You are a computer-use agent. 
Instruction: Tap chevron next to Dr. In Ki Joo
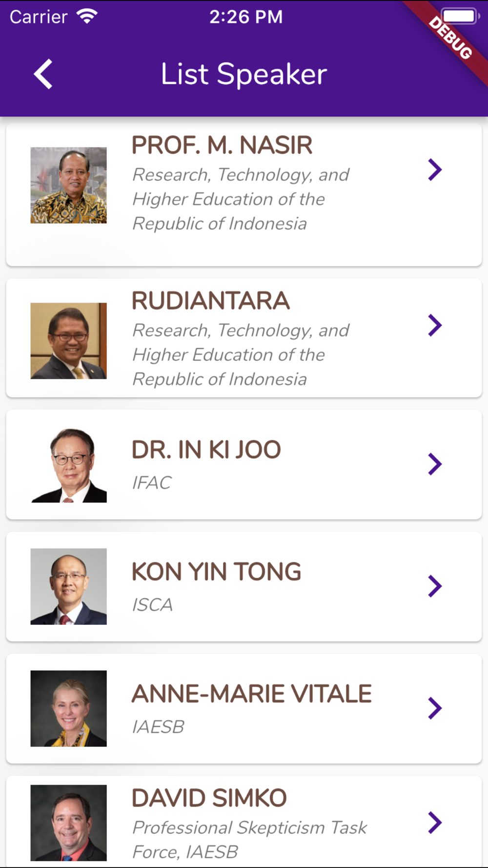[x=435, y=464]
